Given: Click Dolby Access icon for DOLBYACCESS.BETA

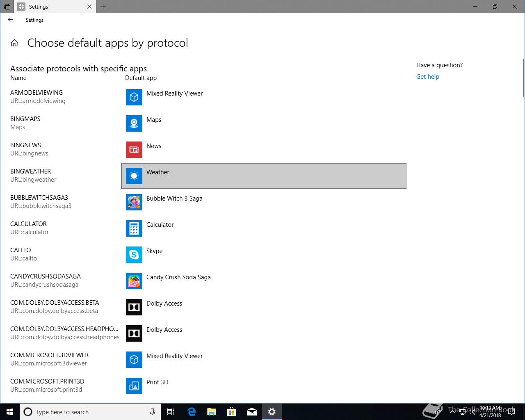Looking at the screenshot, I should [x=134, y=307].
